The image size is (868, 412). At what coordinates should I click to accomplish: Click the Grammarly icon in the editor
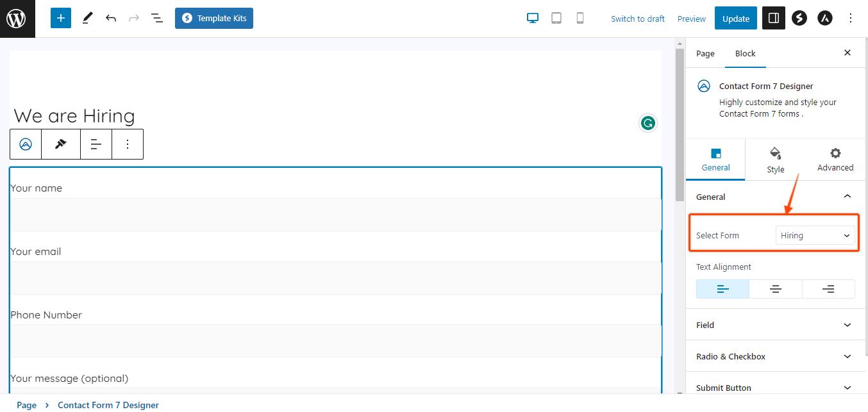point(648,123)
